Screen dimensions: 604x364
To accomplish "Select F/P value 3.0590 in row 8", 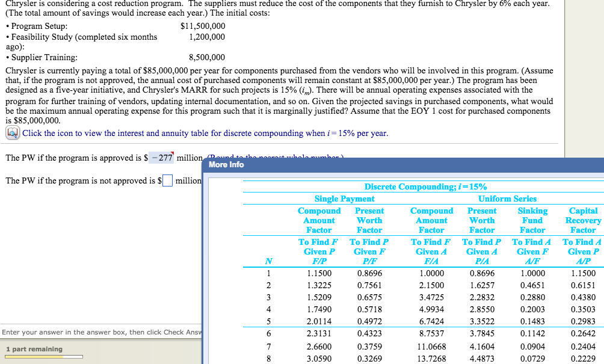I will click(x=319, y=359).
